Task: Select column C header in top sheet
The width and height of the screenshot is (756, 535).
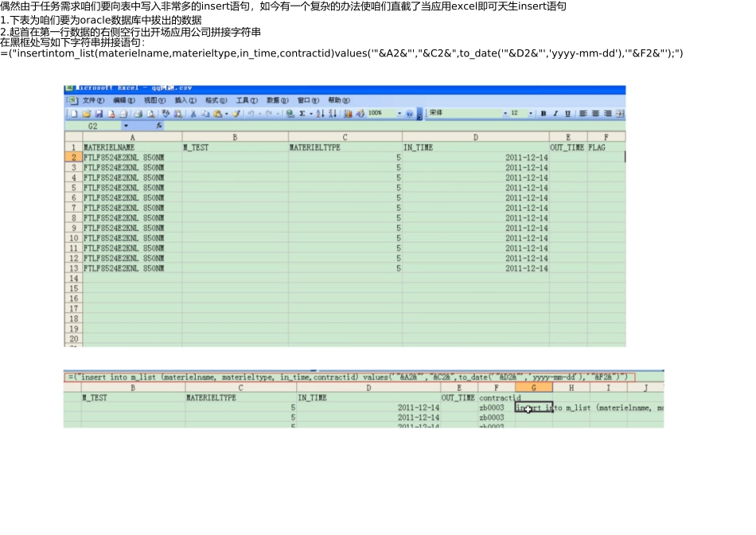Action: [x=345, y=137]
